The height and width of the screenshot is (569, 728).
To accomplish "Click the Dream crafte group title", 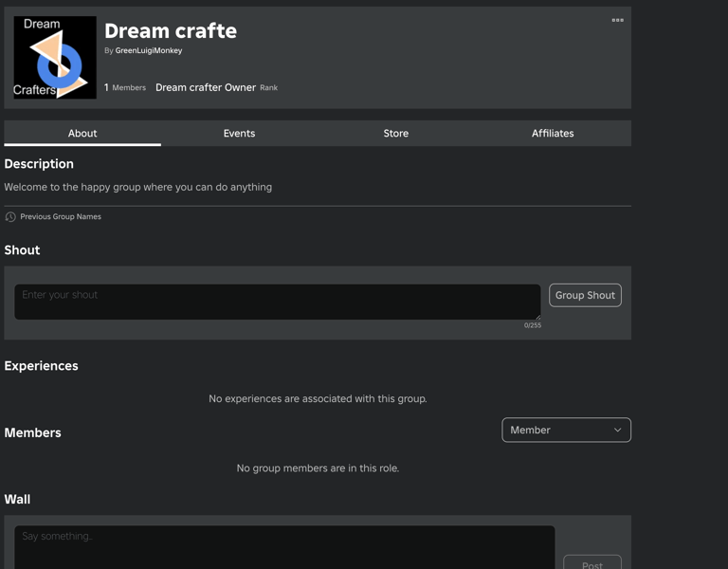I will point(171,31).
